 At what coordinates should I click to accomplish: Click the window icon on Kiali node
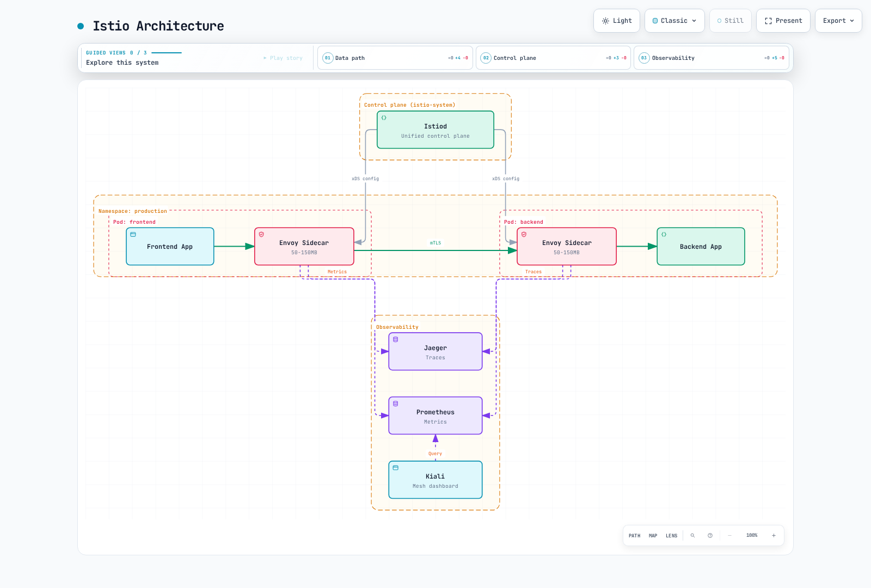click(x=395, y=468)
